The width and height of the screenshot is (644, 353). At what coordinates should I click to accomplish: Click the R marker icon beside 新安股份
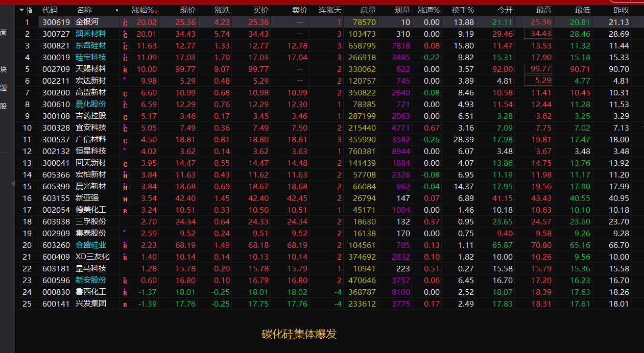[125, 281]
